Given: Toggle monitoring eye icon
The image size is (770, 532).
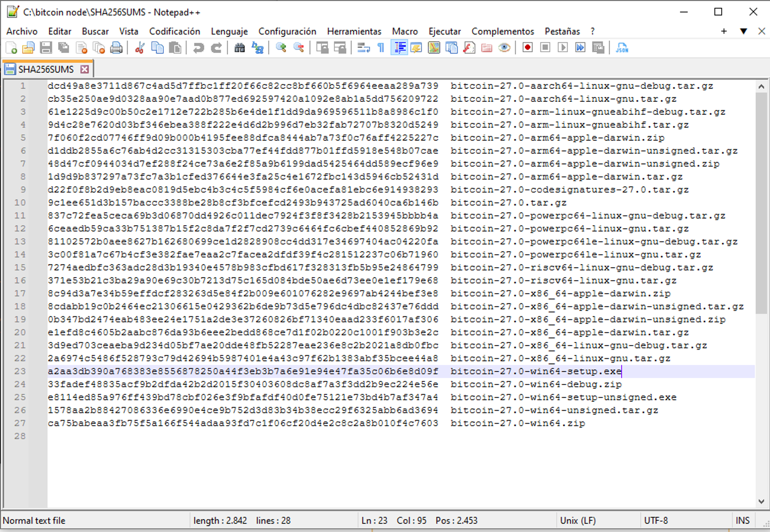Looking at the screenshot, I should tap(504, 48).
